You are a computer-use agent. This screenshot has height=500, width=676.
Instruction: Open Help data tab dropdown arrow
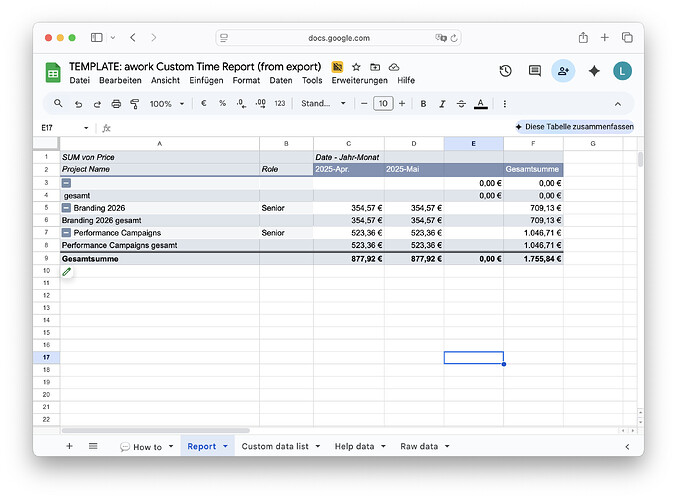pyautogui.click(x=383, y=447)
